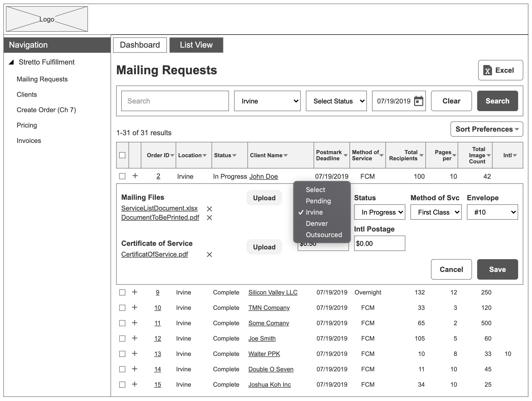This screenshot has height=401, width=532.
Task: Check the box for order 15 Joshua Koh Inc
Action: click(x=122, y=385)
